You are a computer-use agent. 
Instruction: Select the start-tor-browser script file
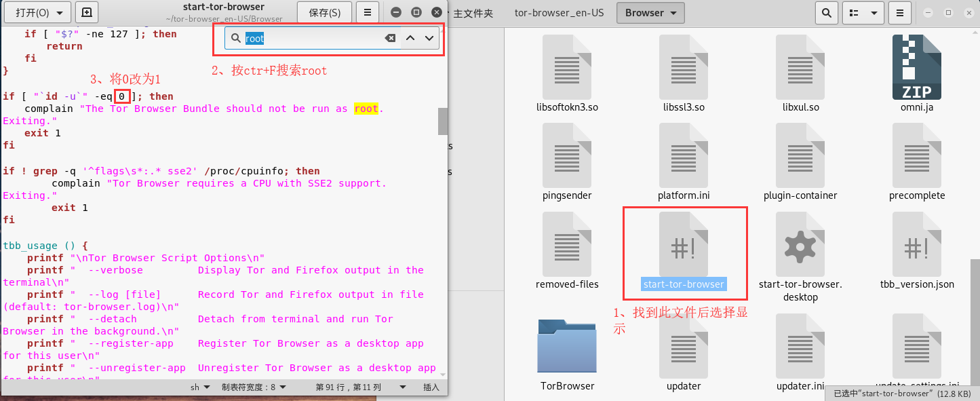684,244
